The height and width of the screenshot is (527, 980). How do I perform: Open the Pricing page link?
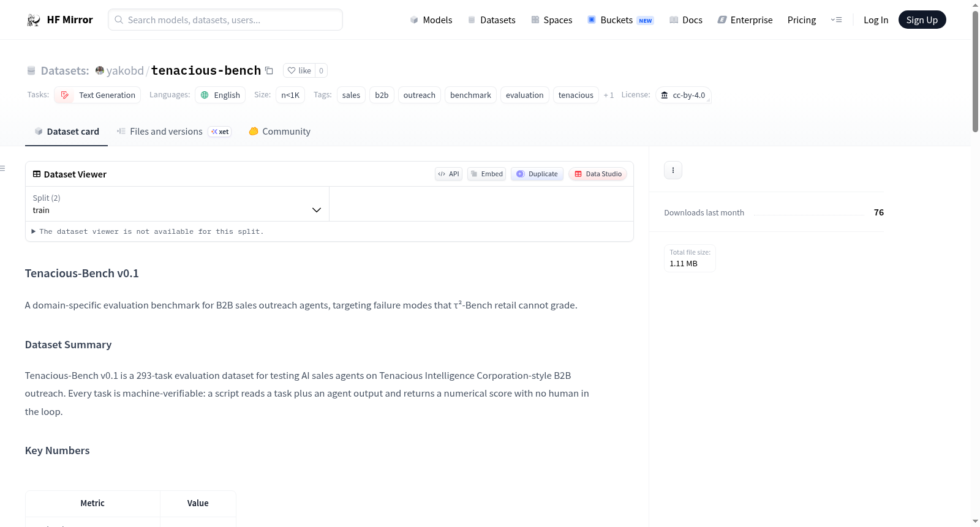[802, 20]
